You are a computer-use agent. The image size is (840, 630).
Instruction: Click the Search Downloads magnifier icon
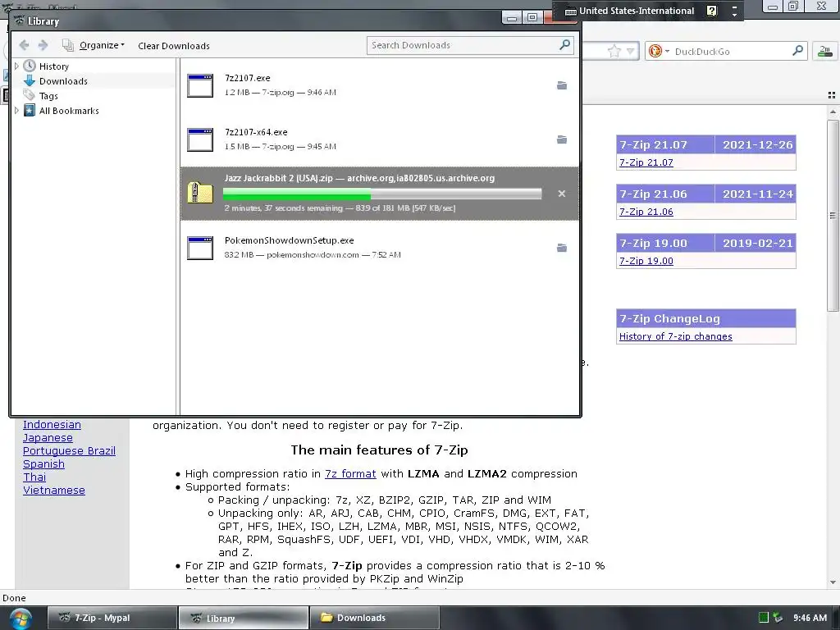564,45
